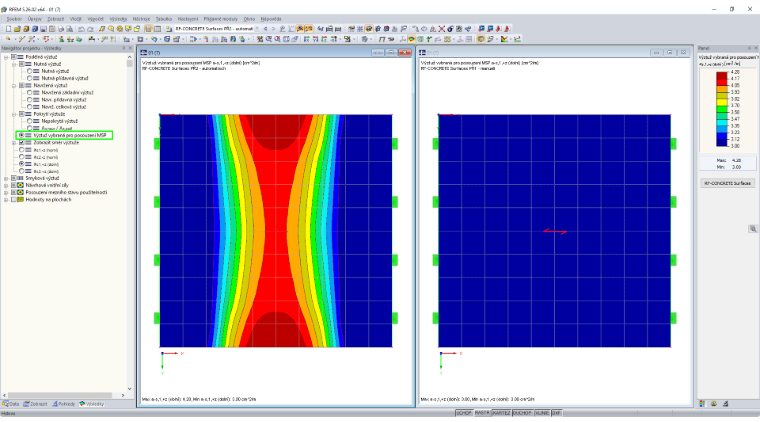Viewport: 760px width, 422px height.
Task: Select the Nutná výztuž radio option
Action: 30,71
